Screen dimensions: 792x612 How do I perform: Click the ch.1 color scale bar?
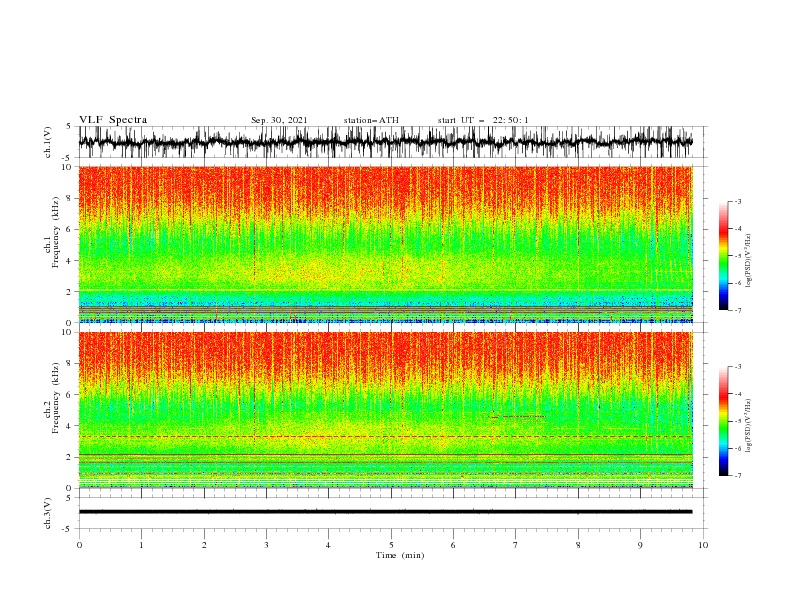pyautogui.click(x=723, y=256)
